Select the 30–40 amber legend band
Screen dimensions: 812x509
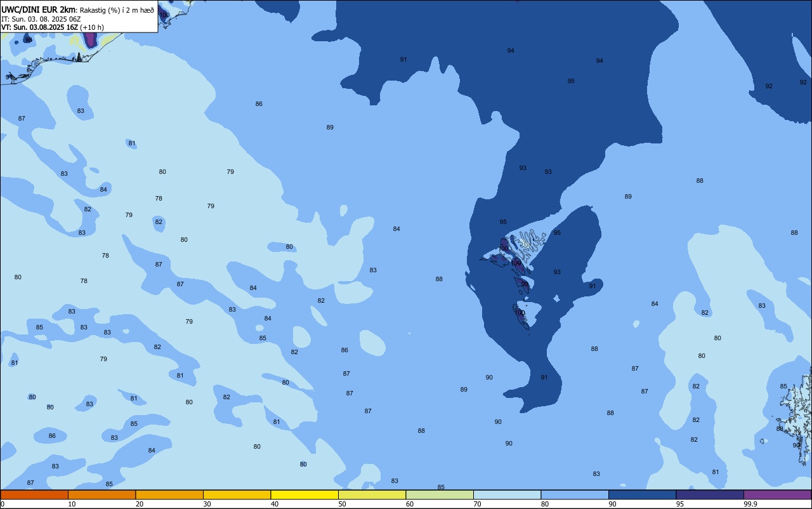pos(237,494)
